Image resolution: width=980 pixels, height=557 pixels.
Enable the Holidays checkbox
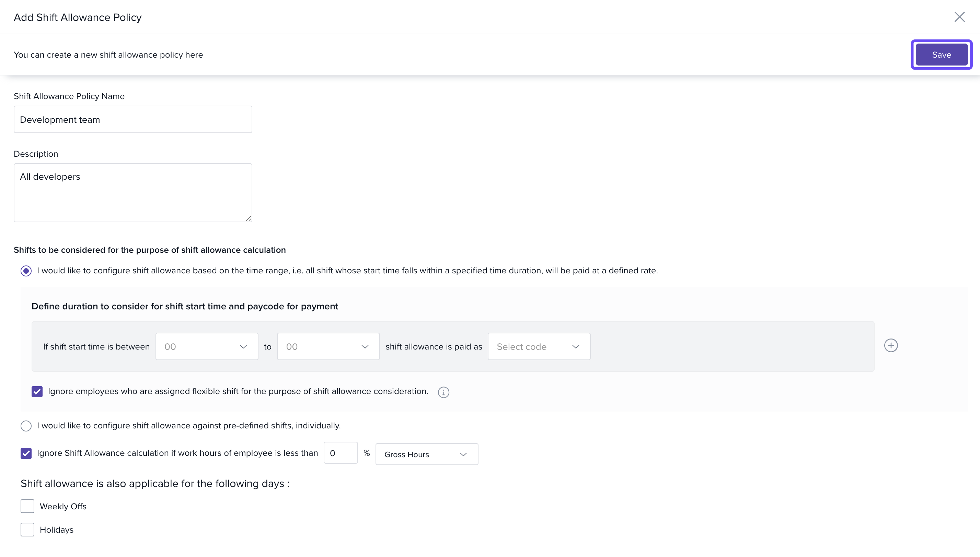coord(27,530)
